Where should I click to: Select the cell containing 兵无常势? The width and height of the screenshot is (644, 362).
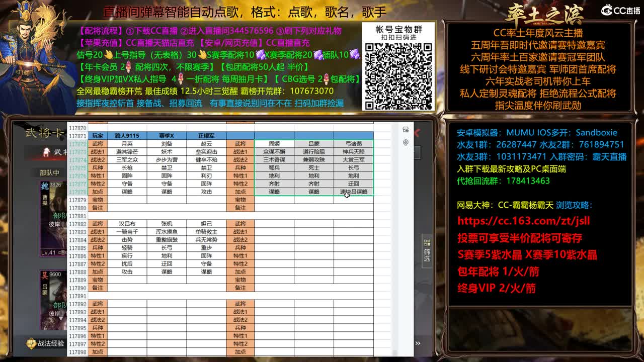(x=206, y=240)
